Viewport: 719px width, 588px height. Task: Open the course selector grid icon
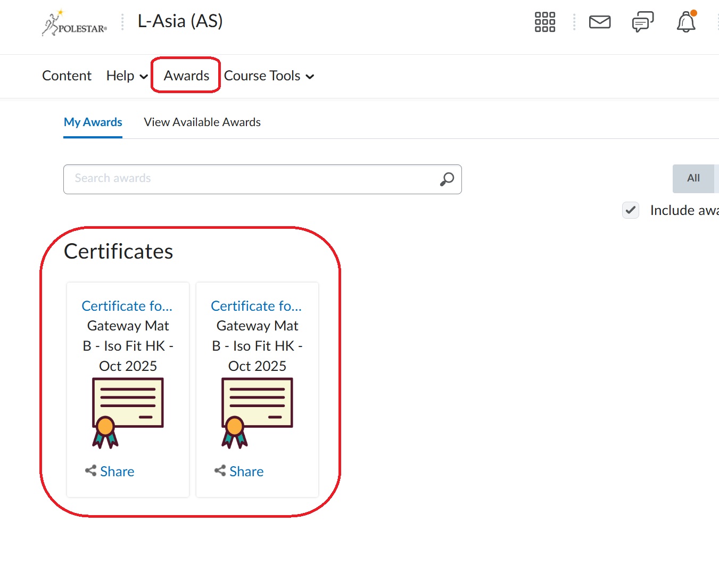[x=544, y=22]
